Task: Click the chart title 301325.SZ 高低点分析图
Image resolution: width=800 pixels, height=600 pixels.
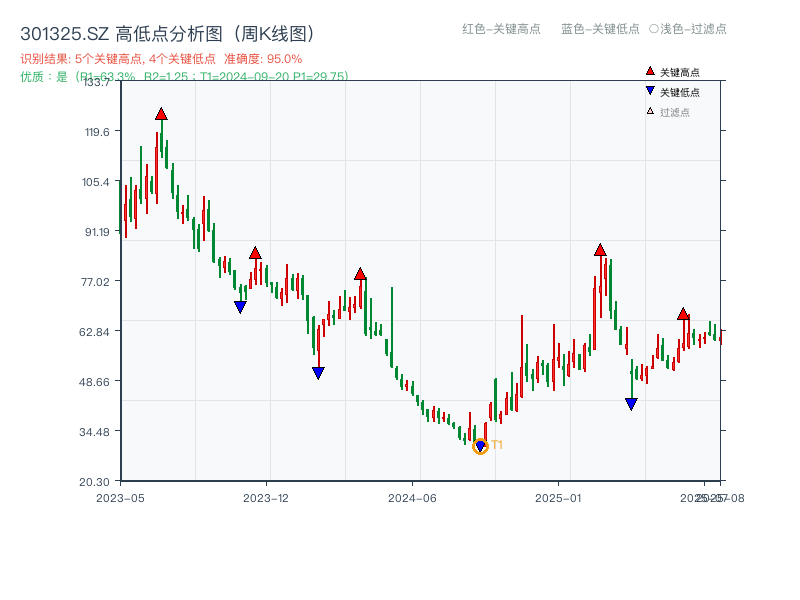Action: (x=165, y=31)
